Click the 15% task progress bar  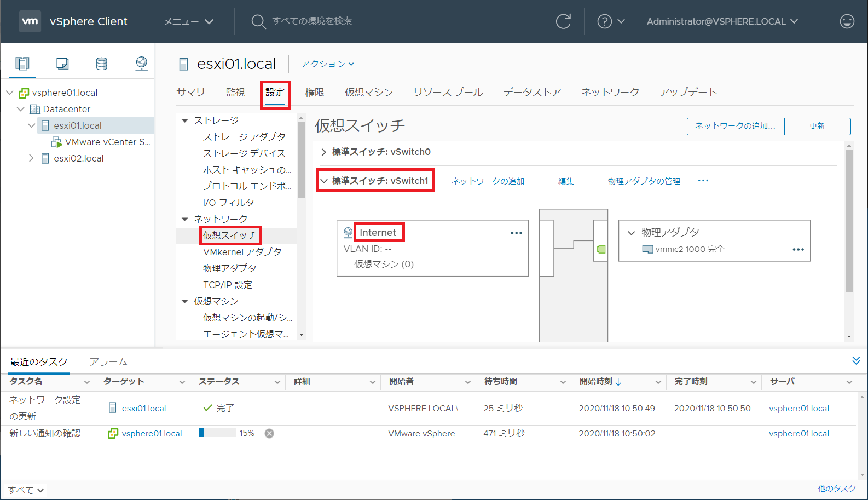coord(217,433)
